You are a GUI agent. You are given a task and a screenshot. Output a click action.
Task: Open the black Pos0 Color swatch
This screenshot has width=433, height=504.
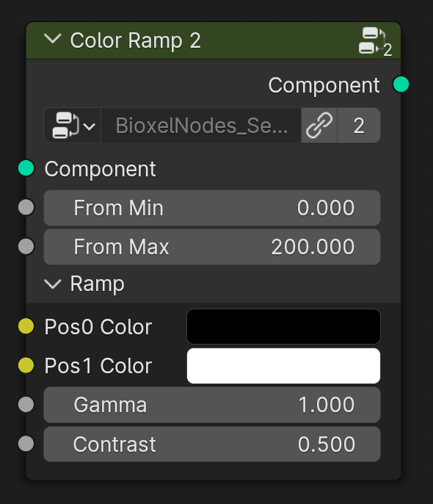coord(284,326)
